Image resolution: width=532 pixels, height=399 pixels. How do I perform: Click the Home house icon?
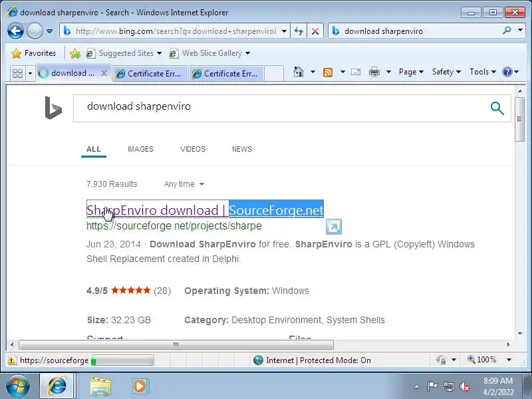click(299, 72)
